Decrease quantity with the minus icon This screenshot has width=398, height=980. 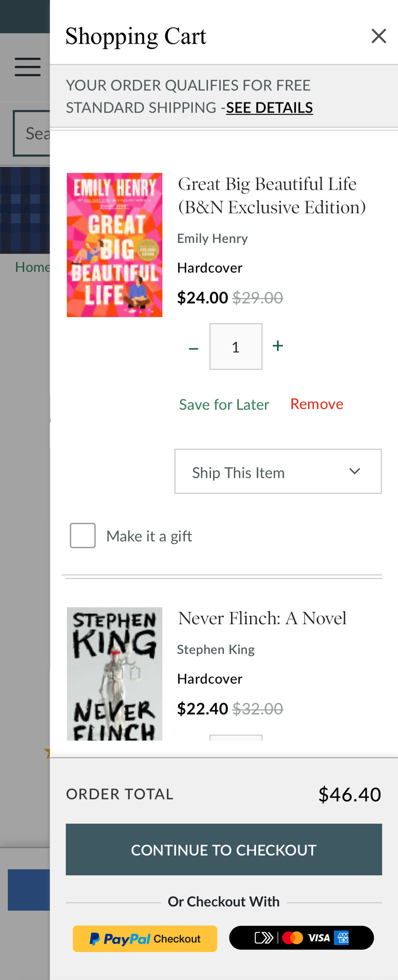coord(194,347)
